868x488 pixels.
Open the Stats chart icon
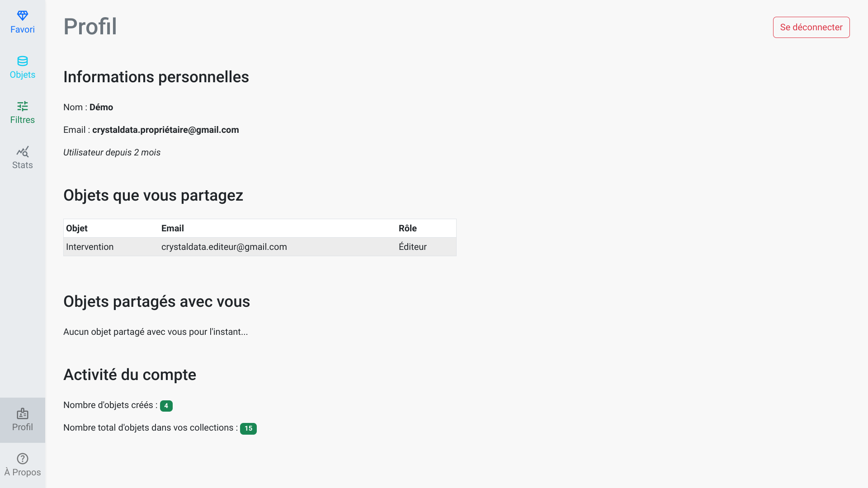[x=23, y=151]
